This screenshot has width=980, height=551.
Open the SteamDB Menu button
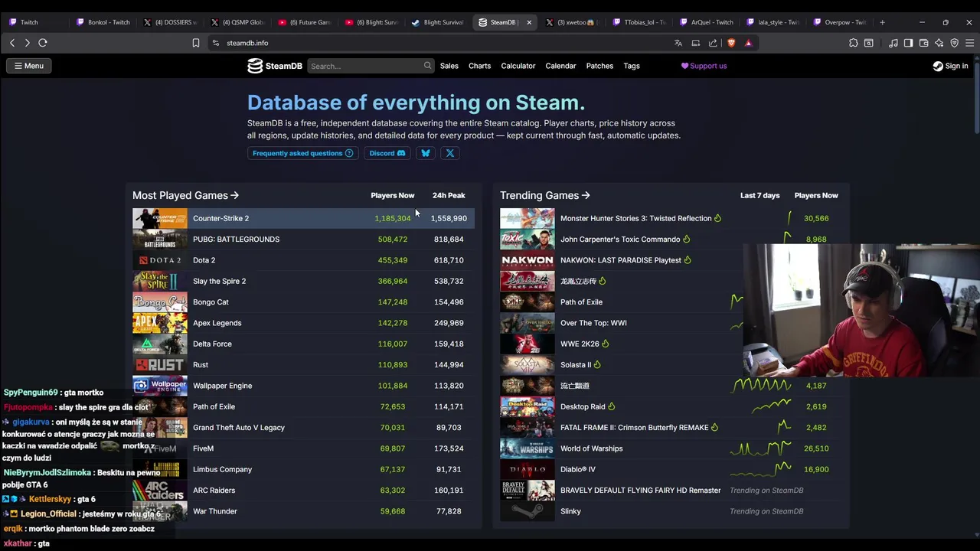click(x=29, y=66)
